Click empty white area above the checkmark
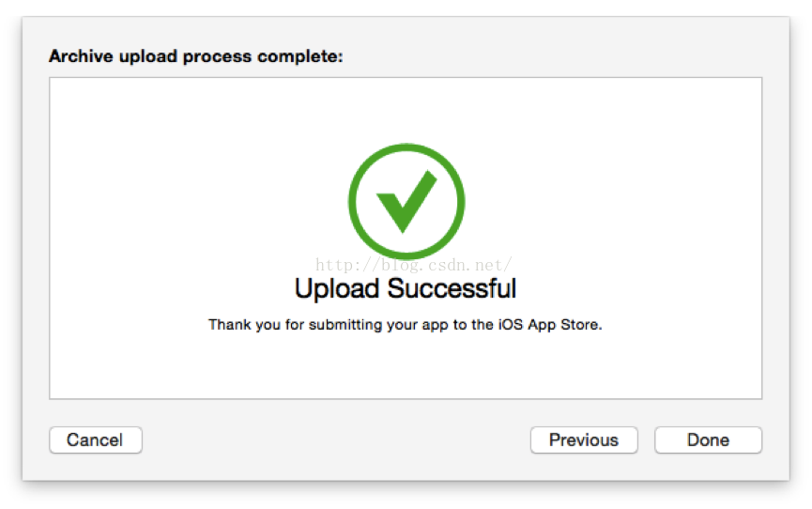Viewport: 812px width, 509px height. pos(406,108)
